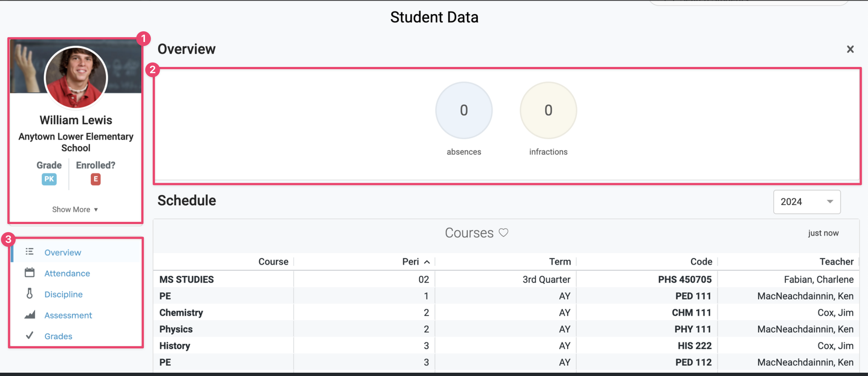Image resolution: width=868 pixels, height=376 pixels.
Task: Open the Discipline section
Action: pyautogui.click(x=63, y=294)
